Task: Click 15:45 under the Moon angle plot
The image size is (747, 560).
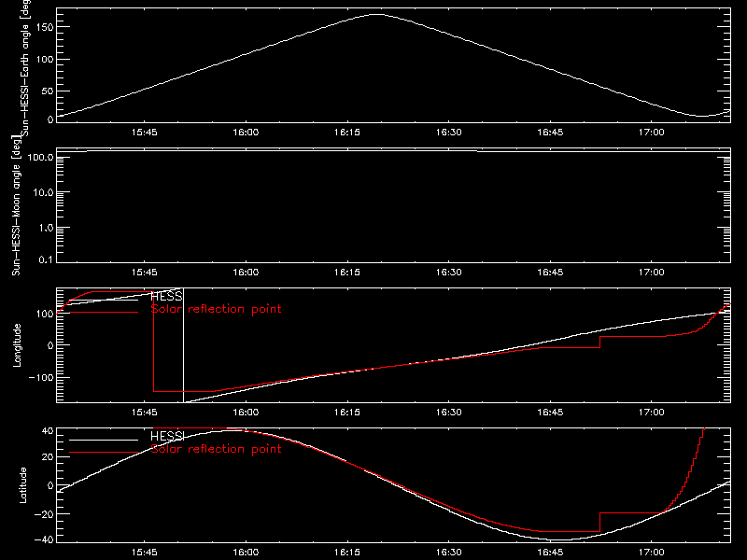Action: tap(145, 273)
